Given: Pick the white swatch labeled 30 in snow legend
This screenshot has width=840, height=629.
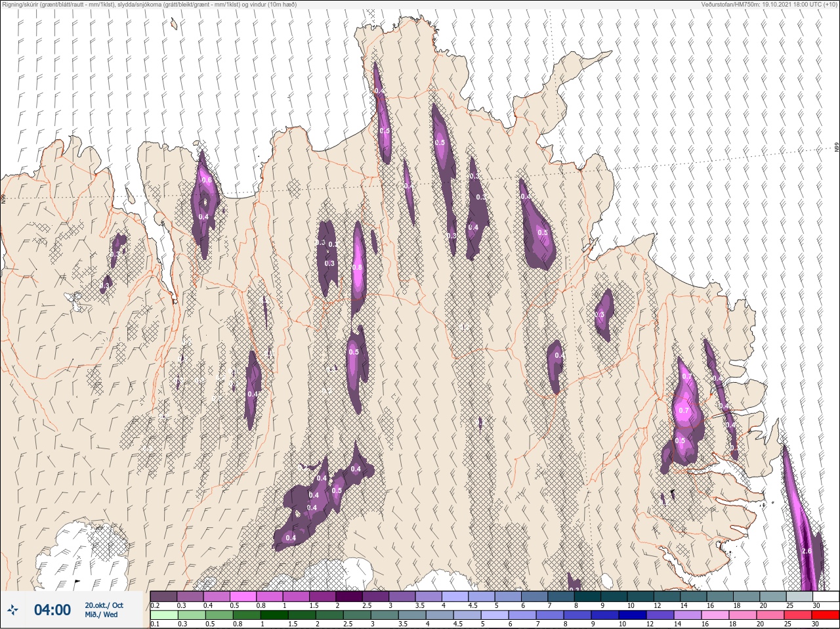Looking at the screenshot, I should tap(826, 596).
